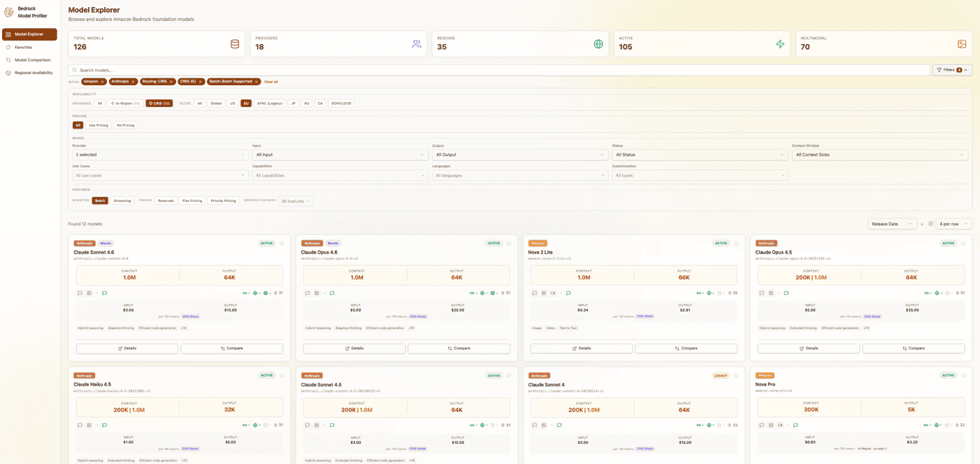Enable Reserved pricing filter

point(166,201)
